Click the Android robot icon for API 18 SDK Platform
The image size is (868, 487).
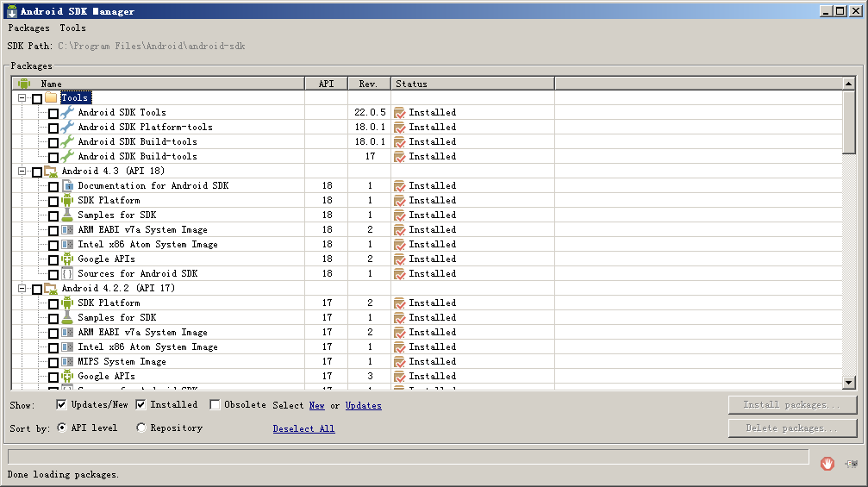(x=67, y=200)
